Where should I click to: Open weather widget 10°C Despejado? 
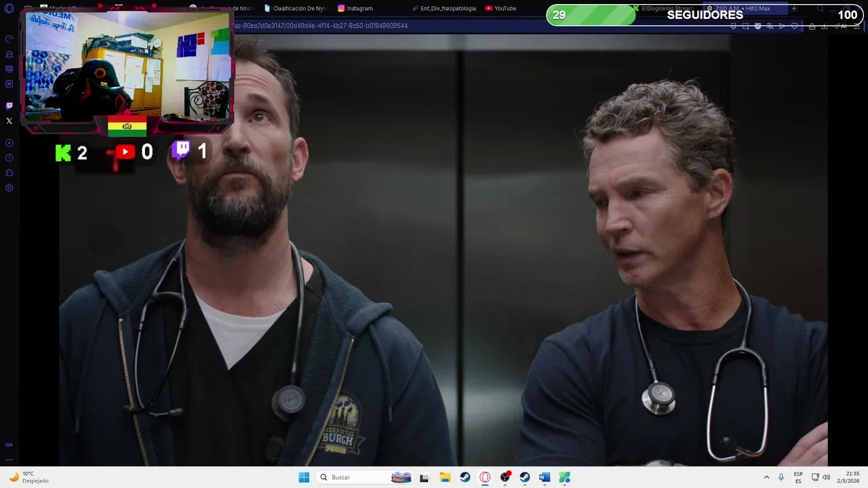tap(28, 477)
